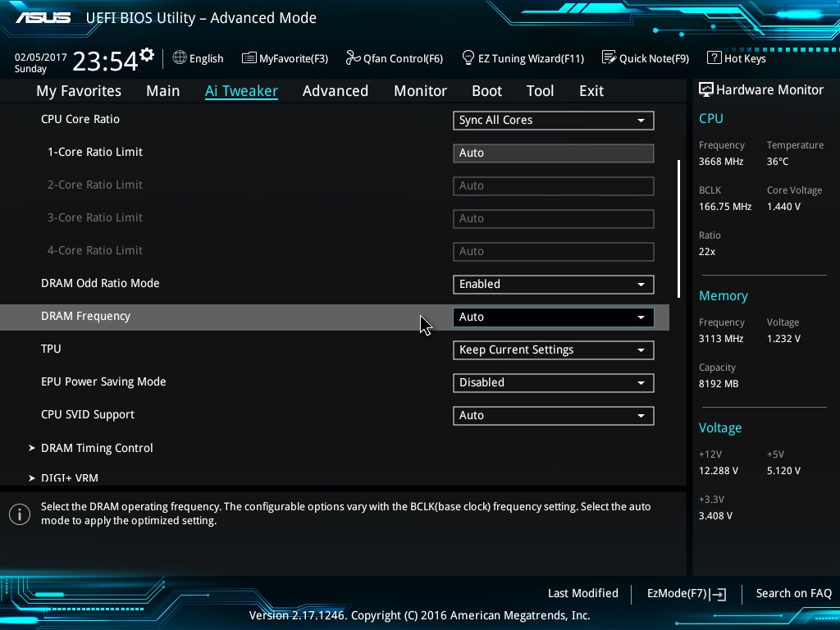Image resolution: width=840 pixels, height=630 pixels.
Task: Click the EZ Tuning Wizard bulb icon
Action: (x=468, y=57)
